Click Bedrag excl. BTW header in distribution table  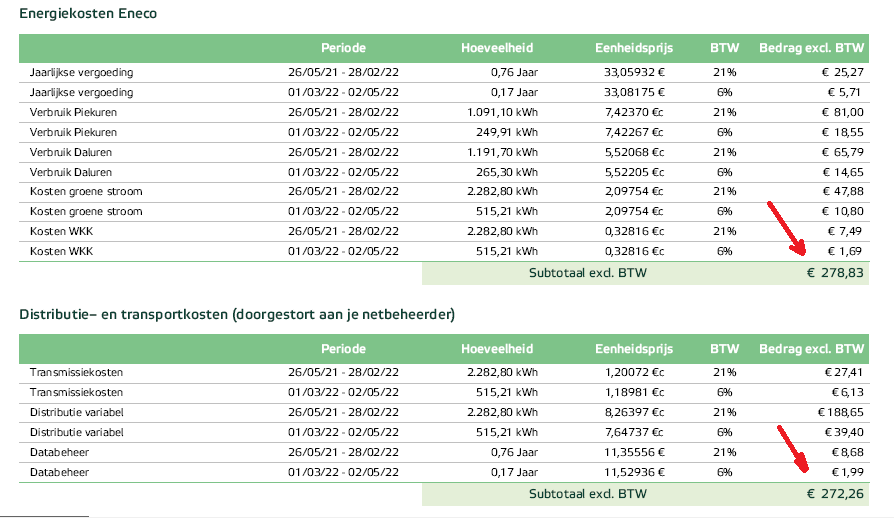(811, 349)
